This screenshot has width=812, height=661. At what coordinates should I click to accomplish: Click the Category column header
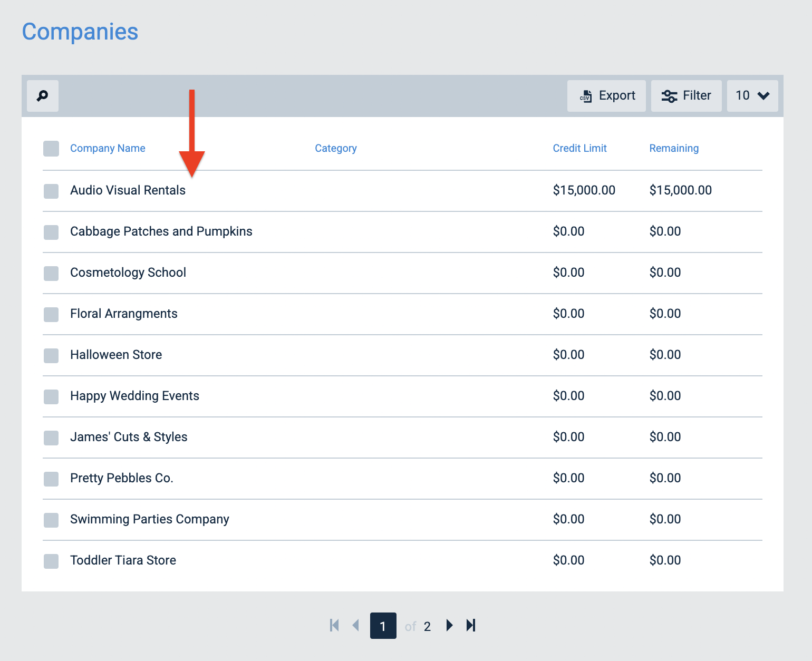(x=336, y=148)
